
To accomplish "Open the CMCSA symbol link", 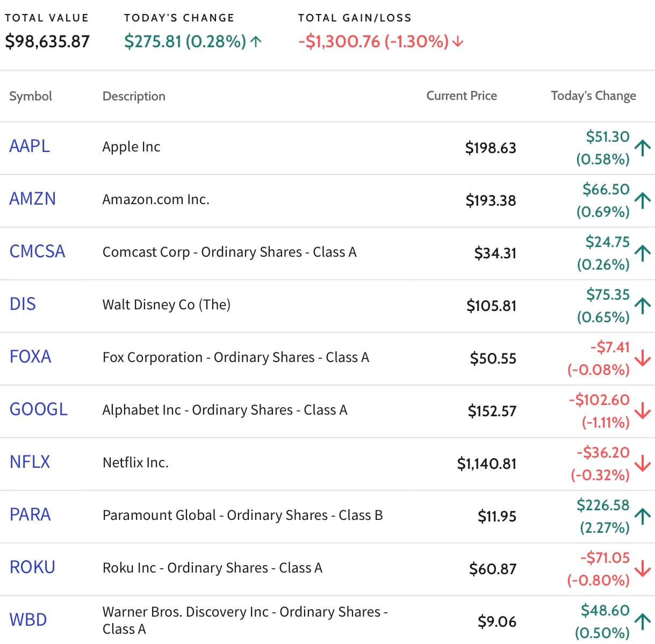I will coord(38,251).
